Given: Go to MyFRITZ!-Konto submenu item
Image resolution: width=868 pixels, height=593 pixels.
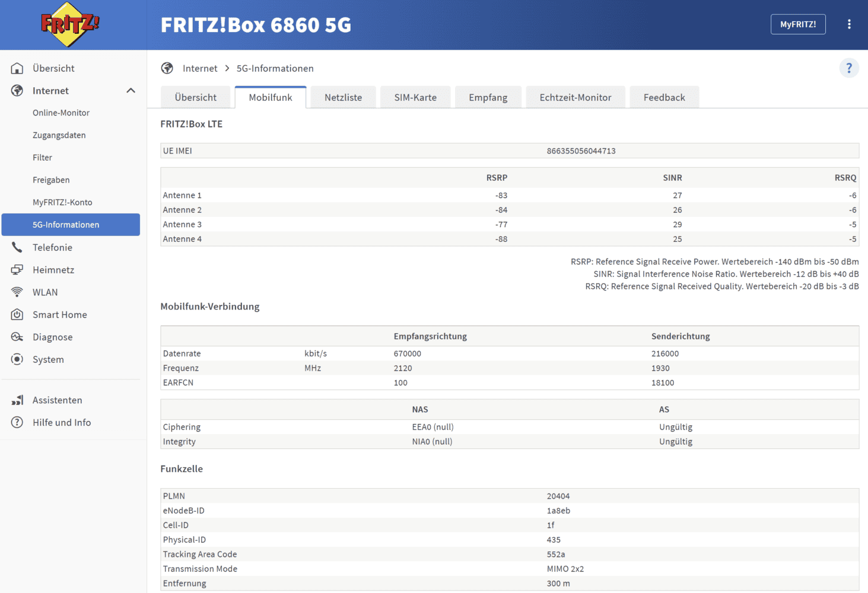Looking at the screenshot, I should coord(62,202).
